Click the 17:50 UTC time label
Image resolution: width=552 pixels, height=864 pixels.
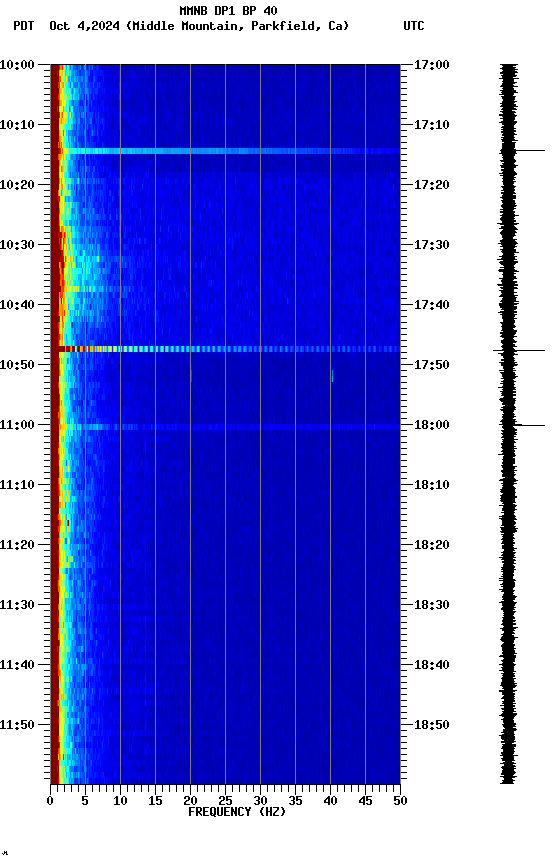coord(431,365)
